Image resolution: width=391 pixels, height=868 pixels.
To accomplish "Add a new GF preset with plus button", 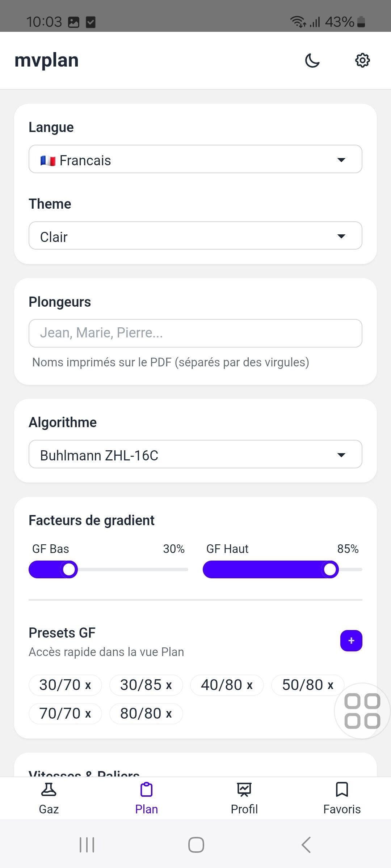I will point(351,641).
